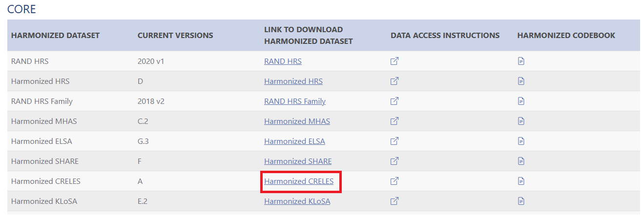644x219 pixels.
Task: Open data access instructions for RAND HRS
Action: coord(395,61)
